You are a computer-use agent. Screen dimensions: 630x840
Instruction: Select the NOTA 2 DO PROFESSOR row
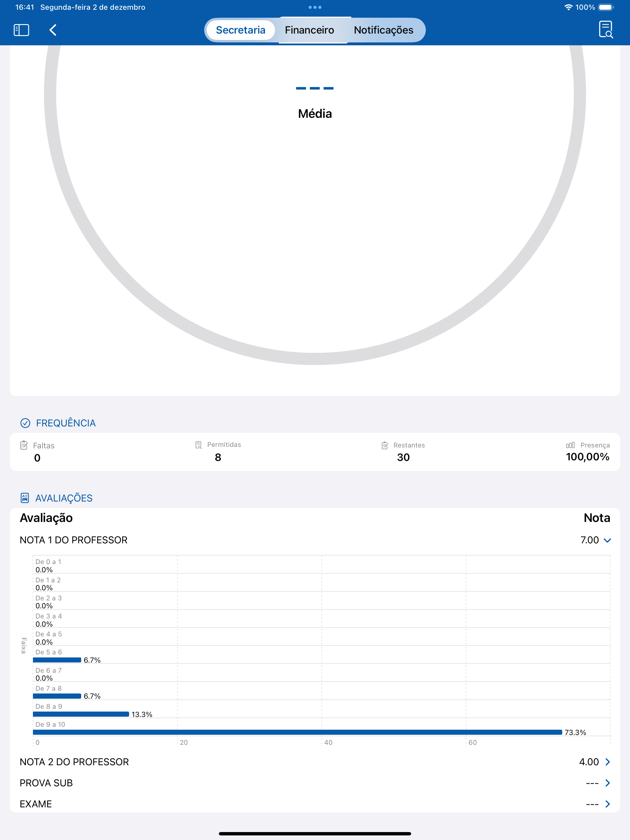[x=315, y=762]
